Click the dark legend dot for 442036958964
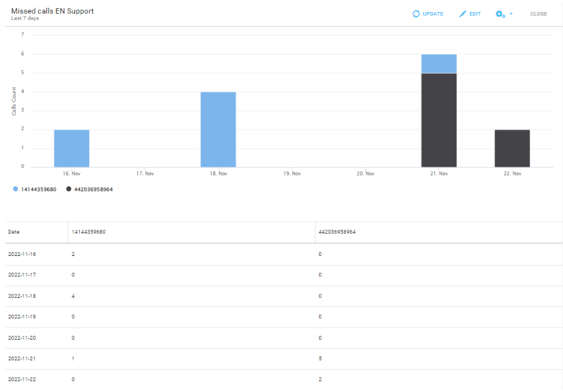 click(x=69, y=189)
